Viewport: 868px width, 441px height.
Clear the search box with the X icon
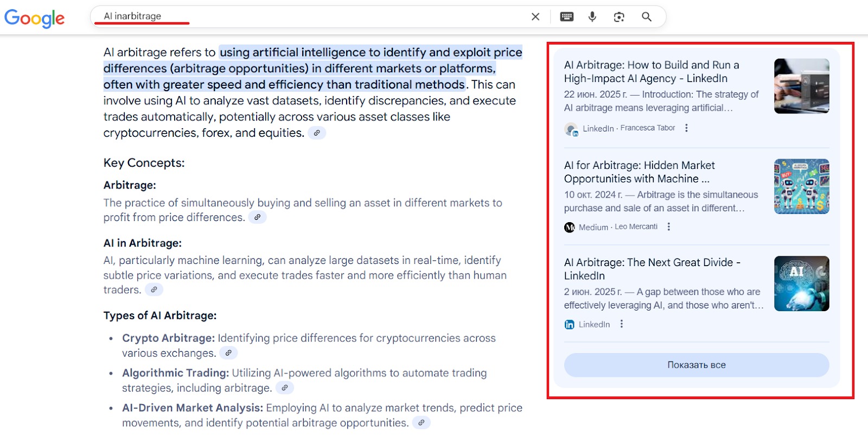(x=535, y=17)
